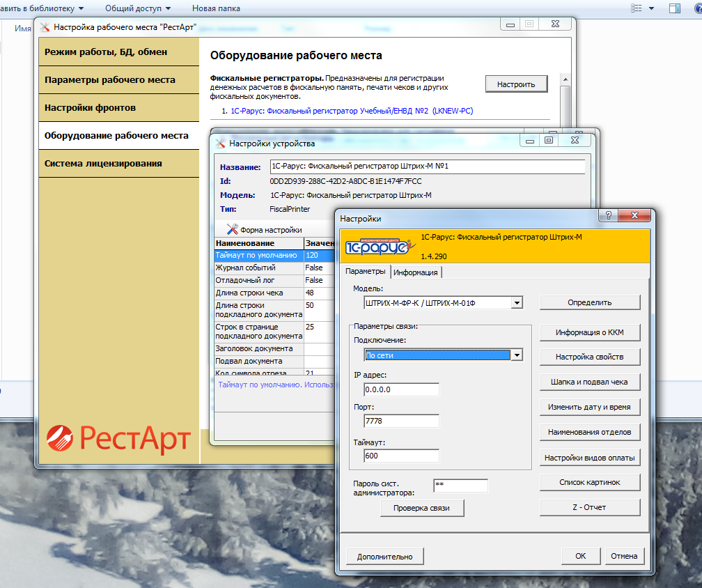Image resolution: width=702 pixels, height=588 pixels.
Task: Click the 1С-Рарус logo in settings header
Action: [379, 247]
